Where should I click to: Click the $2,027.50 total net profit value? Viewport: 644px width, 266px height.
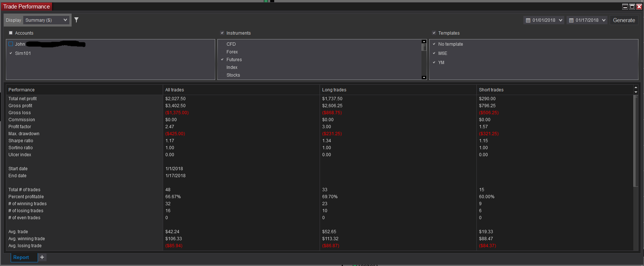(175, 99)
